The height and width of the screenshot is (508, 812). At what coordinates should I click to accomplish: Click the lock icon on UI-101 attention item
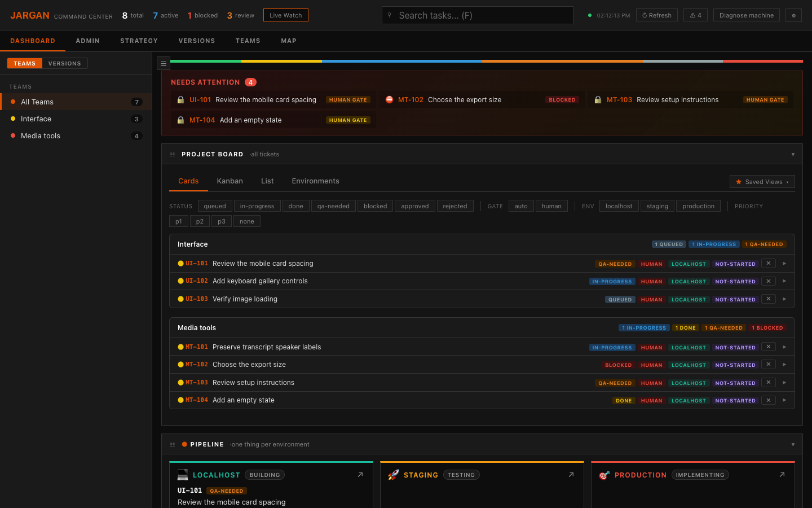(180, 100)
